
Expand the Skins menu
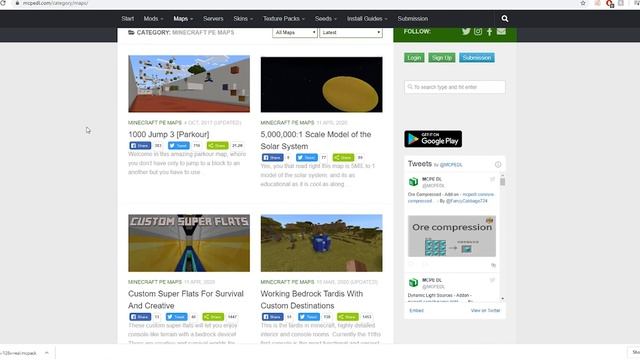click(243, 19)
